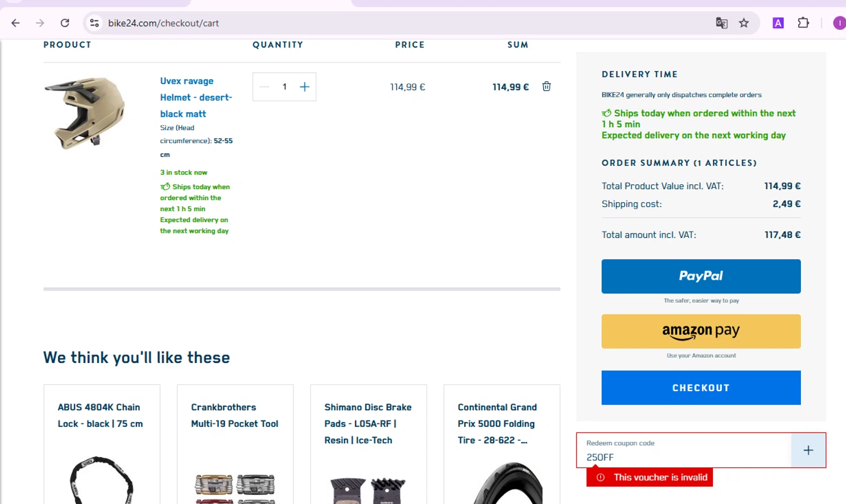846x504 pixels.
Task: Decrease helmet quantity with minus
Action: [265, 87]
